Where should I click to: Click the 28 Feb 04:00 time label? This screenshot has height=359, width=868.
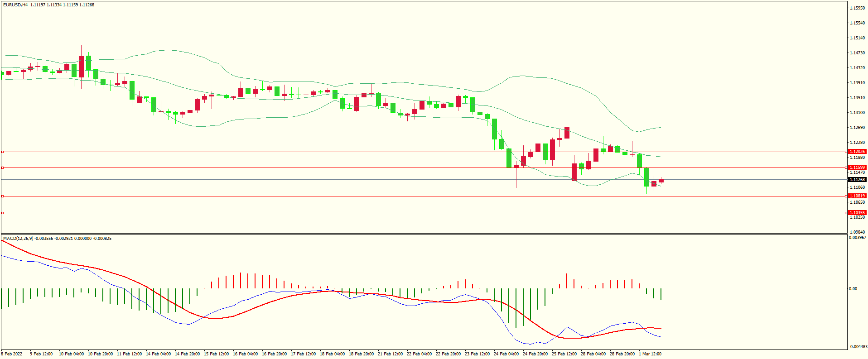click(x=593, y=354)
